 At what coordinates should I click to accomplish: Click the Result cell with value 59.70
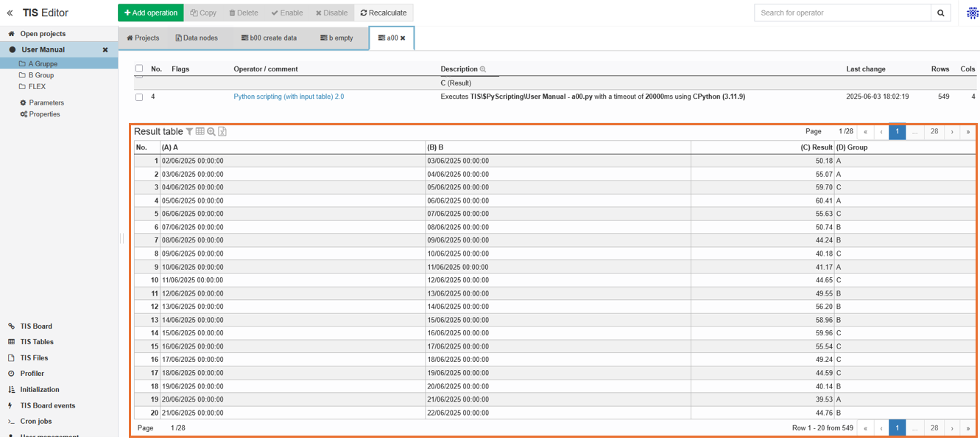[763, 187]
